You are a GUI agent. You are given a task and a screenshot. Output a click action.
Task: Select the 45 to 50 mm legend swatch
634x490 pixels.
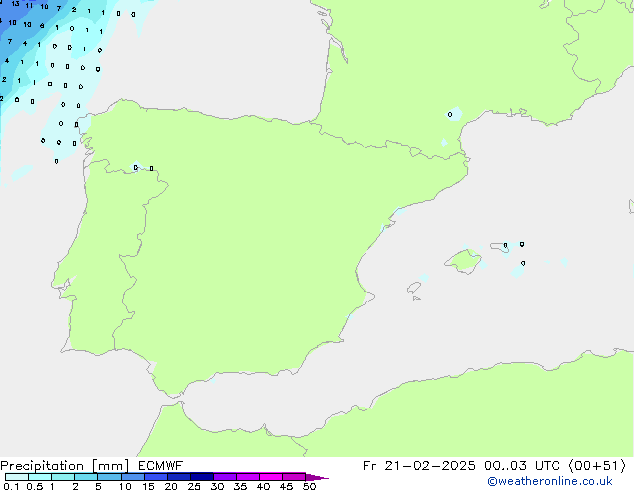pos(294,477)
